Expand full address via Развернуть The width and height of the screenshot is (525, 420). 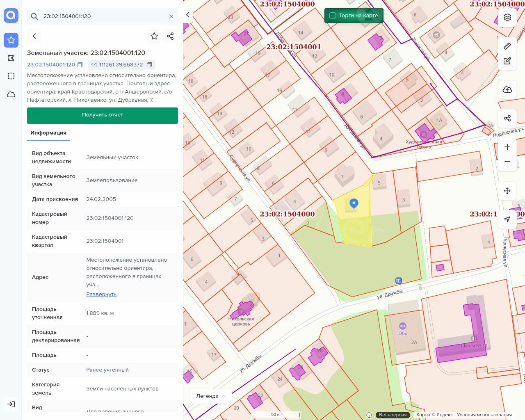[101, 294]
